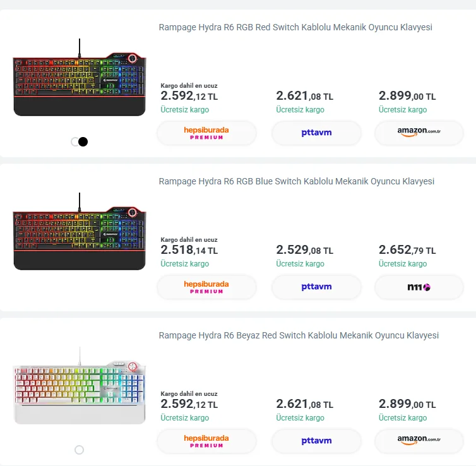Open Rampage Hydra R6 RGB Blue Switch title link
The height and width of the screenshot is (466, 476).
pyautogui.click(x=296, y=181)
